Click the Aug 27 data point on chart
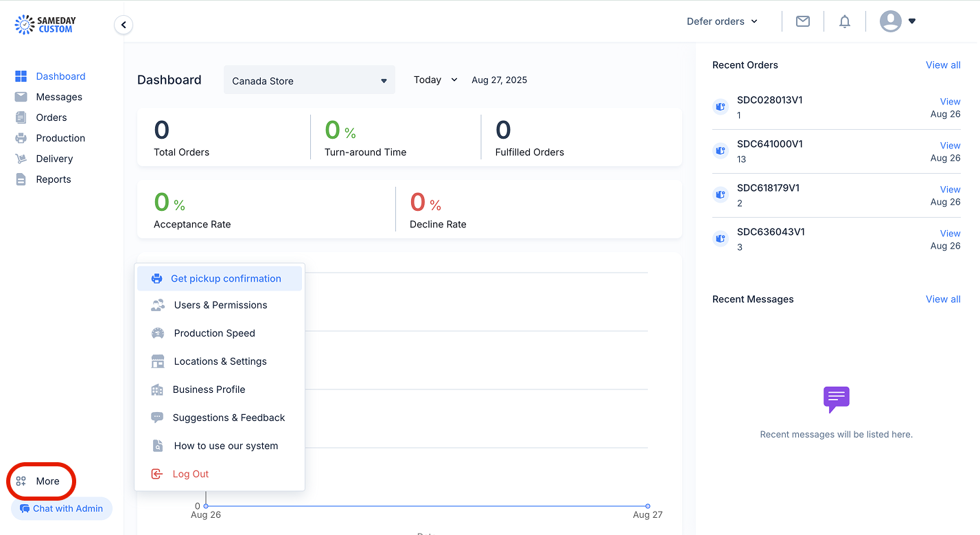The height and width of the screenshot is (535, 980). (x=648, y=506)
